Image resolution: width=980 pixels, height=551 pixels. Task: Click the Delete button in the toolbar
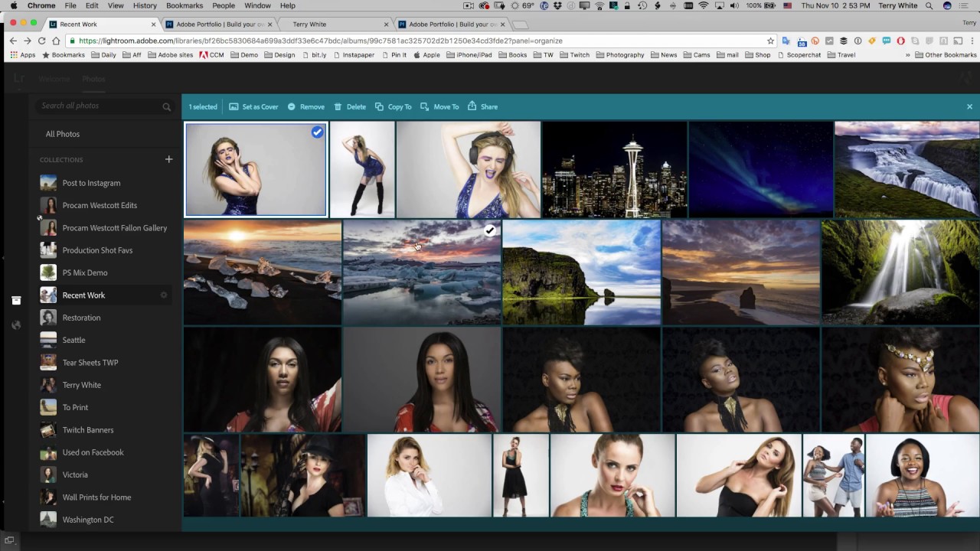[x=350, y=106]
